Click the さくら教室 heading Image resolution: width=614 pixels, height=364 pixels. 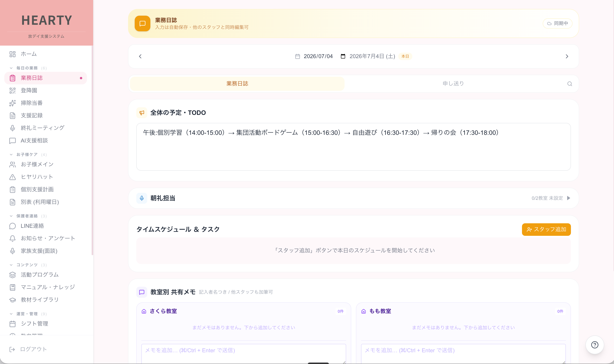pyautogui.click(x=163, y=311)
